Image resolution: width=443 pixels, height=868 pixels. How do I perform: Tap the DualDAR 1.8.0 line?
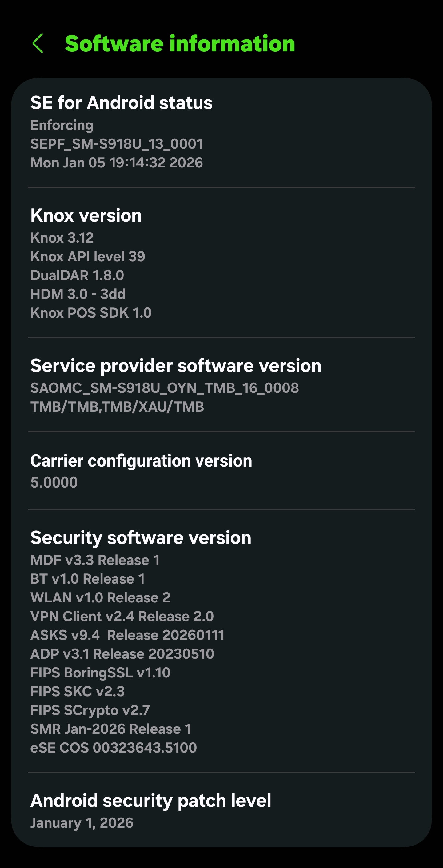click(x=77, y=275)
